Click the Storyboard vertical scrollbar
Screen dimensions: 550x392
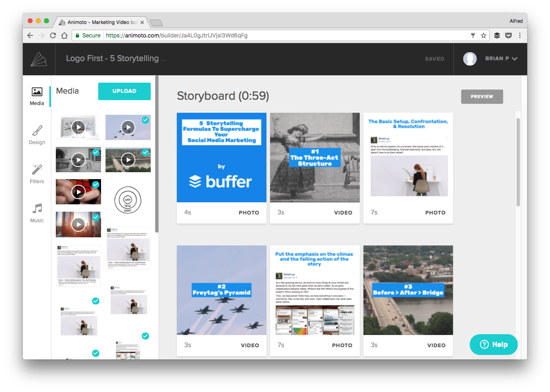click(x=518, y=162)
